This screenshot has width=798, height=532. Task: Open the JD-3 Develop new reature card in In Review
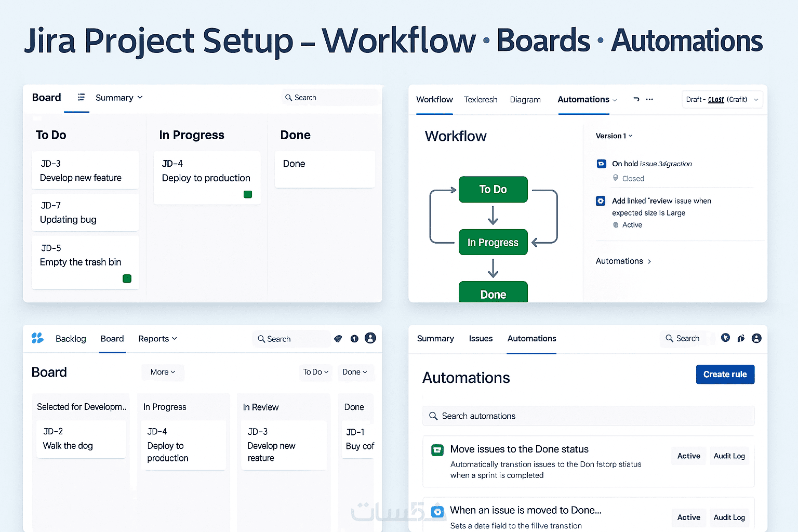[284, 445]
